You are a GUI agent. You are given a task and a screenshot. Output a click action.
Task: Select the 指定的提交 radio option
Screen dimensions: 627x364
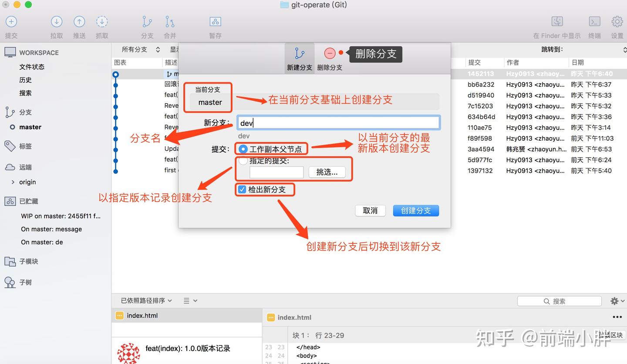pos(243,161)
